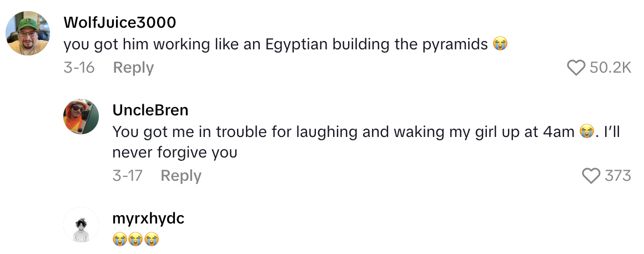Open WolfJuice3000's profile picture
Screen dimensions: 644x254
(x=28, y=34)
